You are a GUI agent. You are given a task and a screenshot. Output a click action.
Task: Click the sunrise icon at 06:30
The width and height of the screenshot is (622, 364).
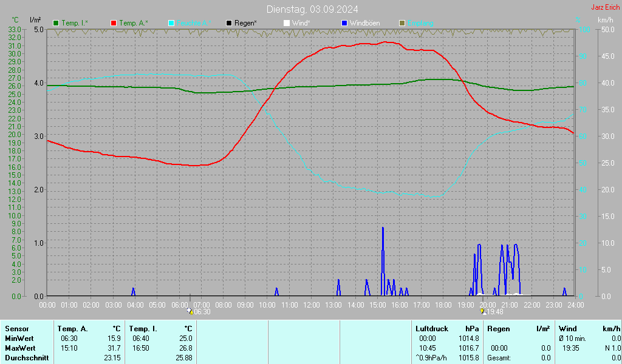pyautogui.click(x=190, y=311)
